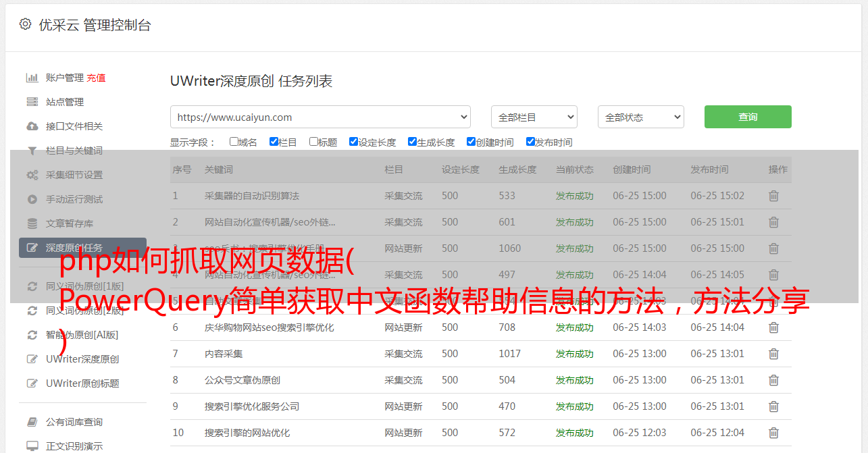Click keyword 公众号文章伪原创

(x=242, y=380)
